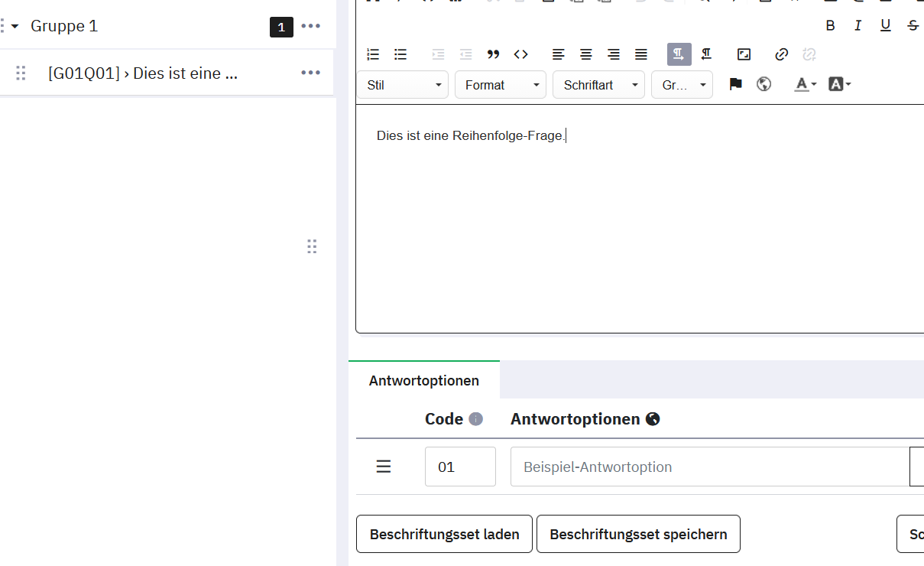
Task: Insert a numbered list in the editor
Action: (x=373, y=54)
